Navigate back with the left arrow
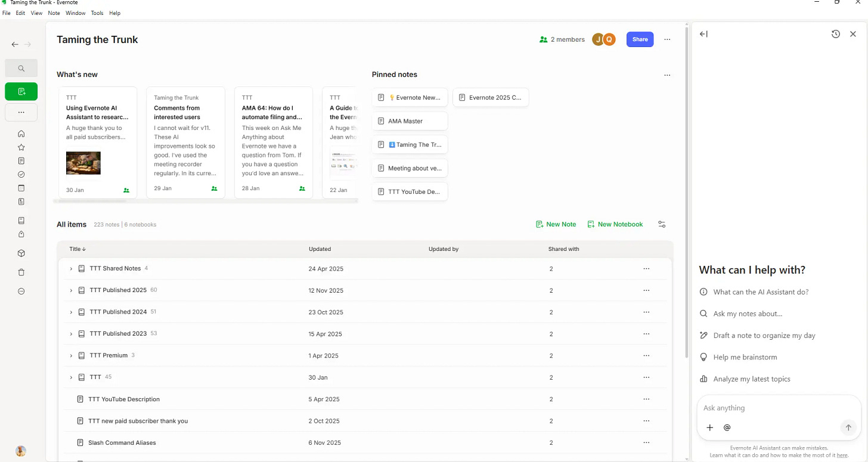Screen dimensions: 868x462 (15, 44)
